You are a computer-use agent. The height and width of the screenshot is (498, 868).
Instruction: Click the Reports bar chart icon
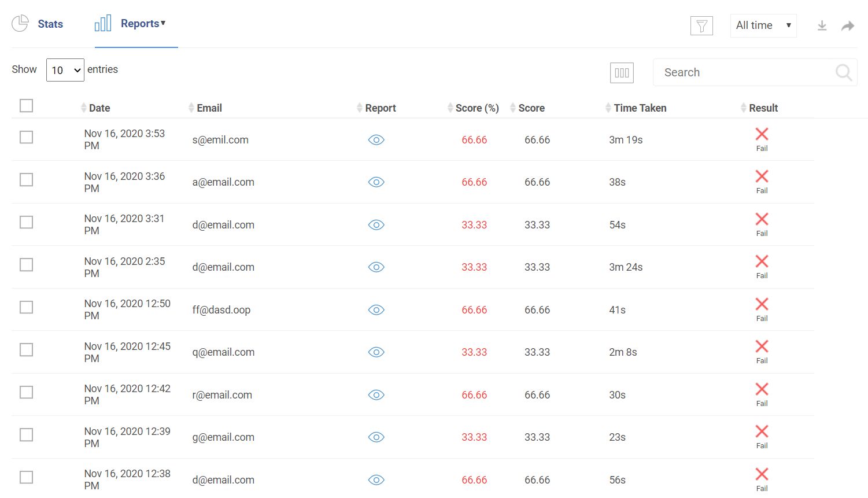[x=103, y=23]
